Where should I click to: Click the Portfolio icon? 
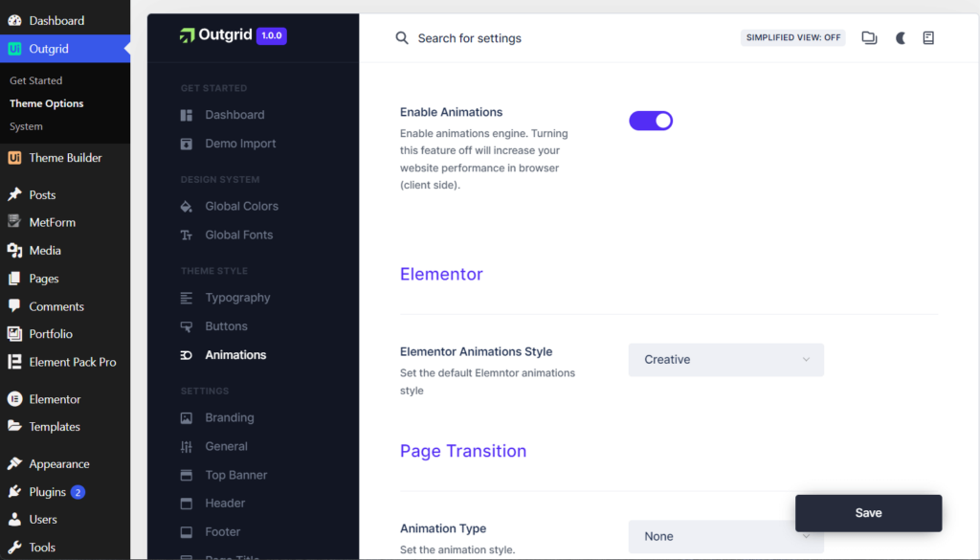pyautogui.click(x=14, y=334)
